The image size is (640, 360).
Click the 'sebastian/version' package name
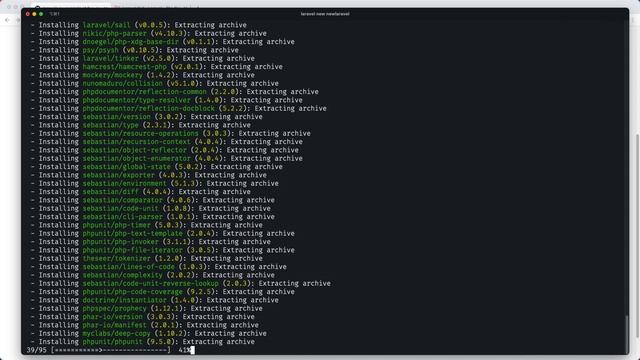pyautogui.click(x=116, y=117)
